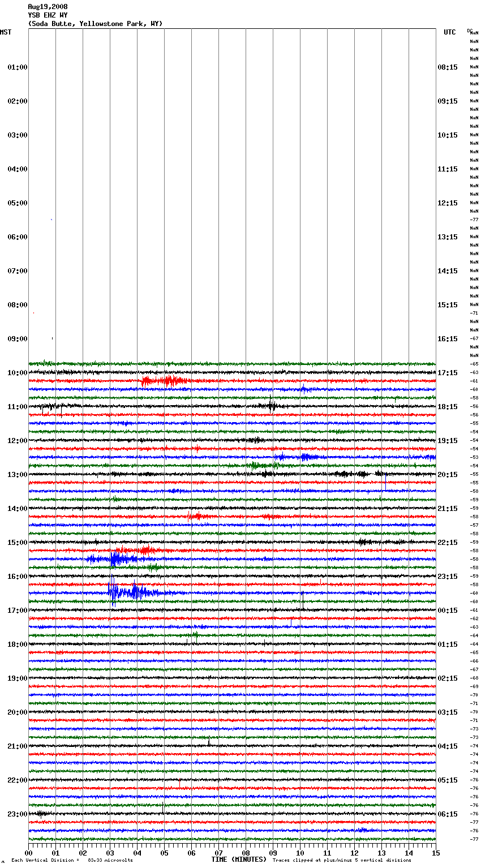Click the 08:15 UTC time label
The width and height of the screenshot is (481, 868).
(x=448, y=67)
